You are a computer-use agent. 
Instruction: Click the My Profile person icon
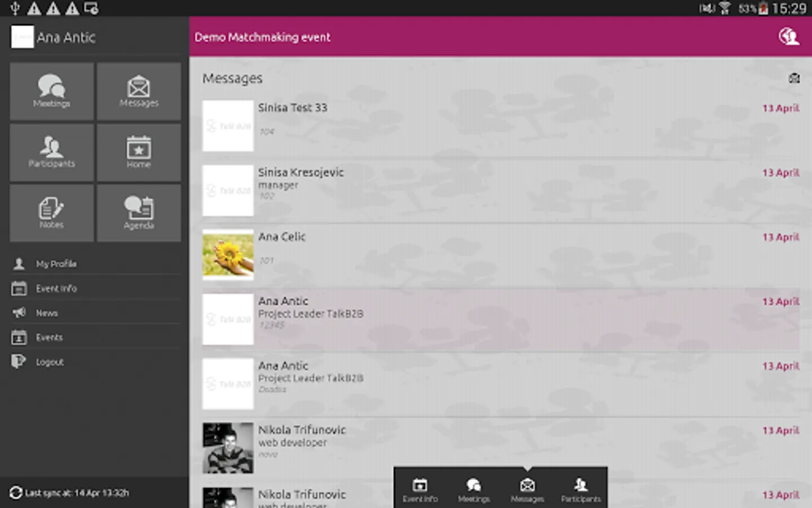[x=19, y=264]
